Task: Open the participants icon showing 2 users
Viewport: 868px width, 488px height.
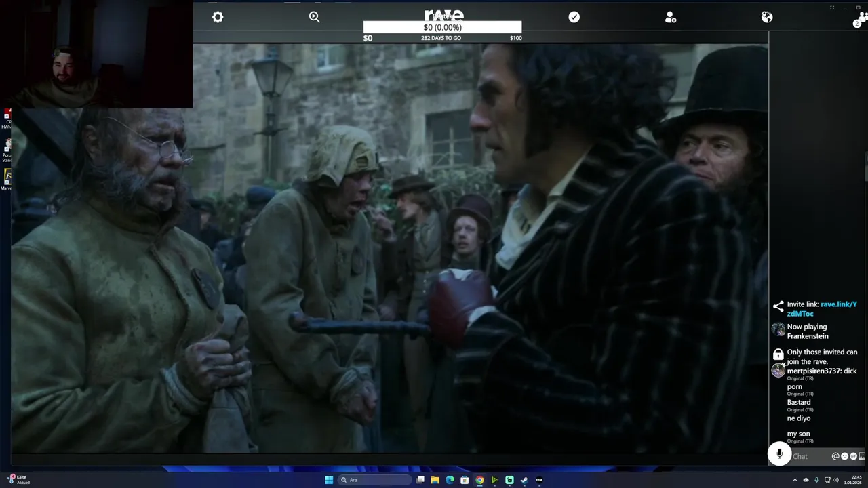Action: (860, 20)
